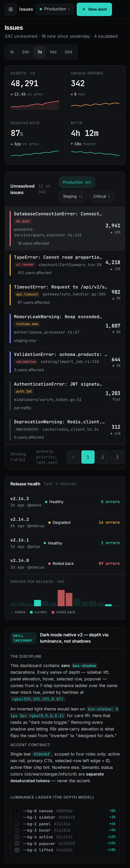Open release v2.14.3
The width and height of the screenshot is (130, 868).
(65, 502)
